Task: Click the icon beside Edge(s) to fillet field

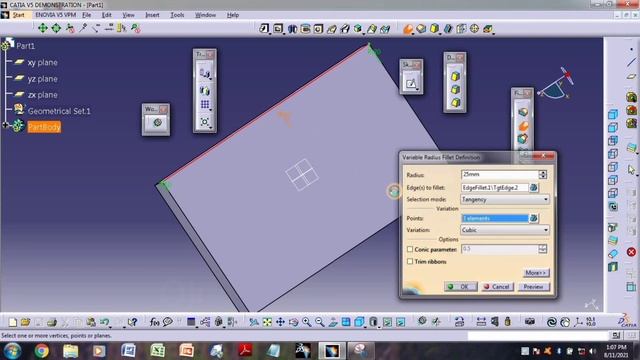Action: (533, 188)
